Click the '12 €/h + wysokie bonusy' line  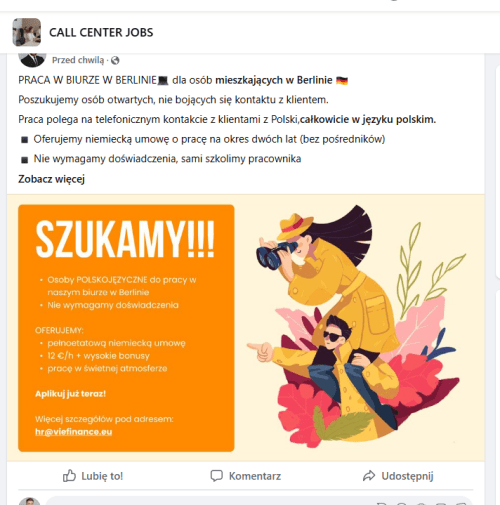pyautogui.click(x=98, y=356)
